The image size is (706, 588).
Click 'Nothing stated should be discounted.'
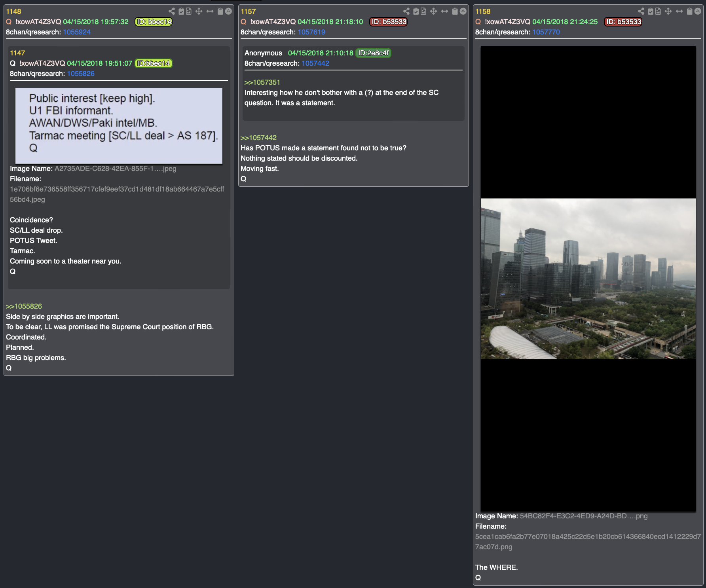(x=299, y=158)
